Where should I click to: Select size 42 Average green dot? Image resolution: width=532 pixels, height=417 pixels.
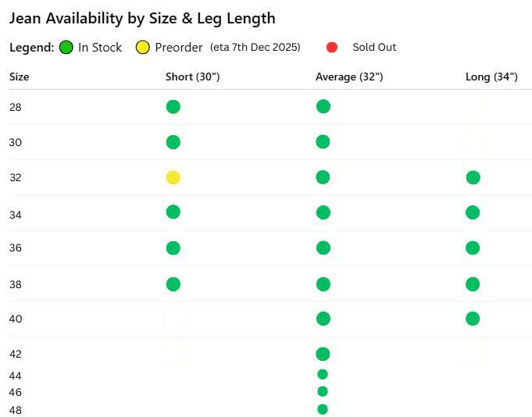[323, 354]
